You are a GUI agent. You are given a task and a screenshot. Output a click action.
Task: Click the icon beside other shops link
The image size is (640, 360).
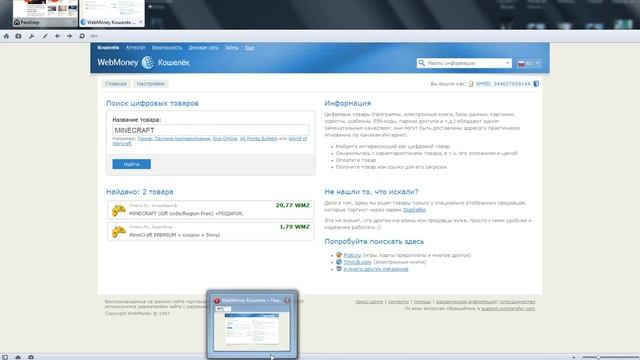(x=339, y=269)
